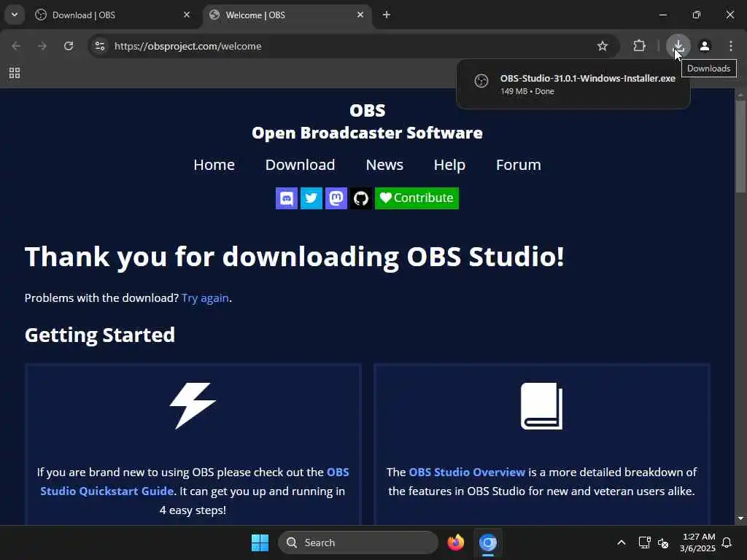Click the lightning bolt Quickstart icon
Image resolution: width=747 pixels, height=560 pixels.
coord(193,405)
